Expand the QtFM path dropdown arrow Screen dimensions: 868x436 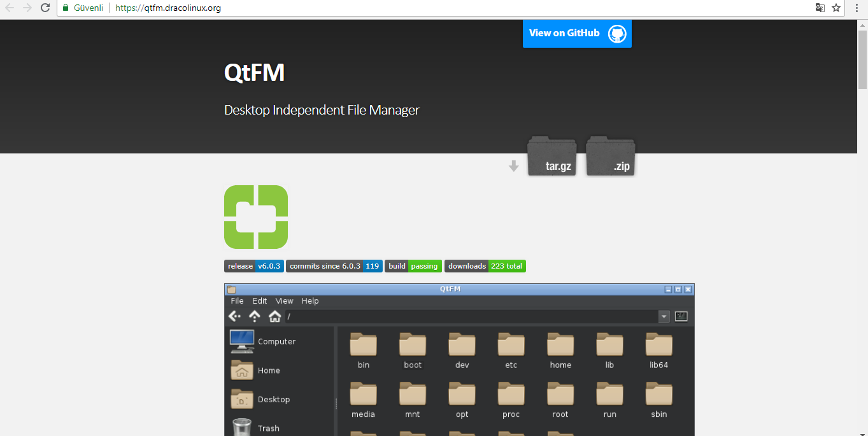(664, 316)
